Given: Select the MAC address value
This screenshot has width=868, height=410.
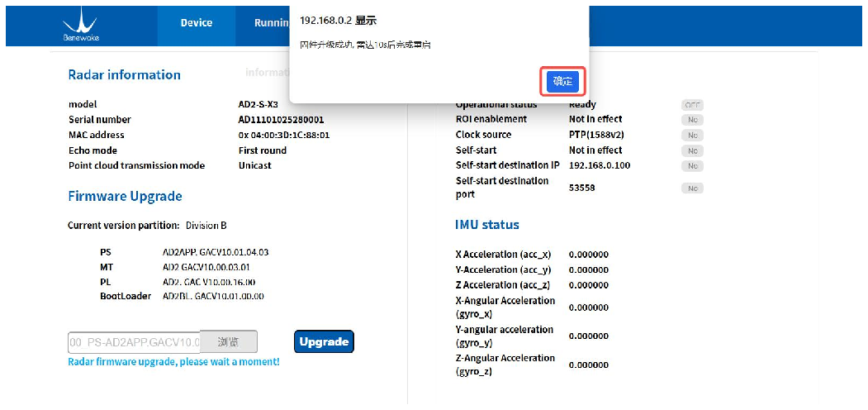Looking at the screenshot, I should [x=285, y=136].
